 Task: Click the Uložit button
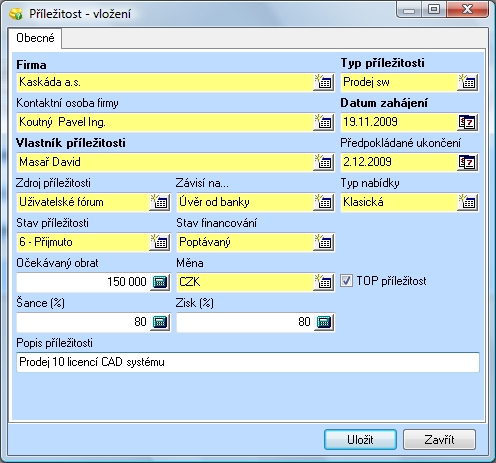360,440
